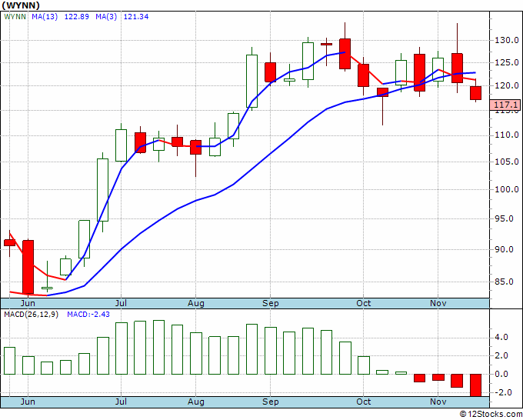Click the tall red June candlestick reaching 83
The height and width of the screenshot is (420, 523).
coord(28,267)
